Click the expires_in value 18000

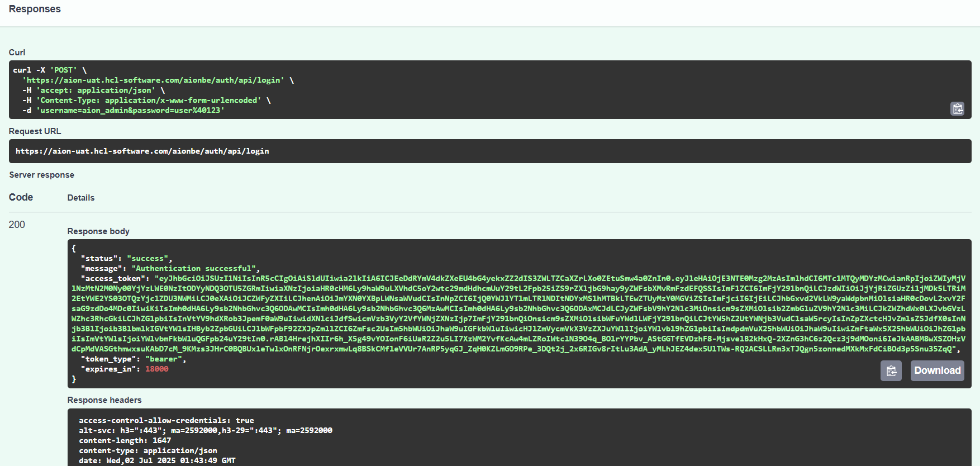[156, 369]
